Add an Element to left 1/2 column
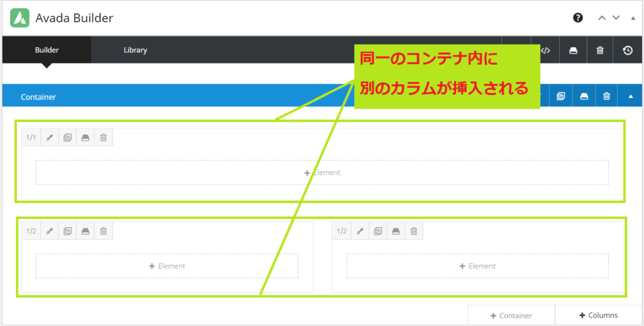The width and height of the screenshot is (644, 326). pos(167,266)
